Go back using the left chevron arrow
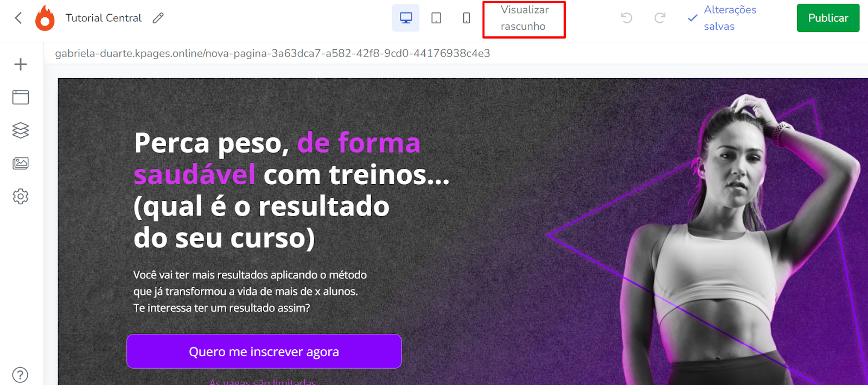The height and width of the screenshot is (385, 868). (18, 18)
